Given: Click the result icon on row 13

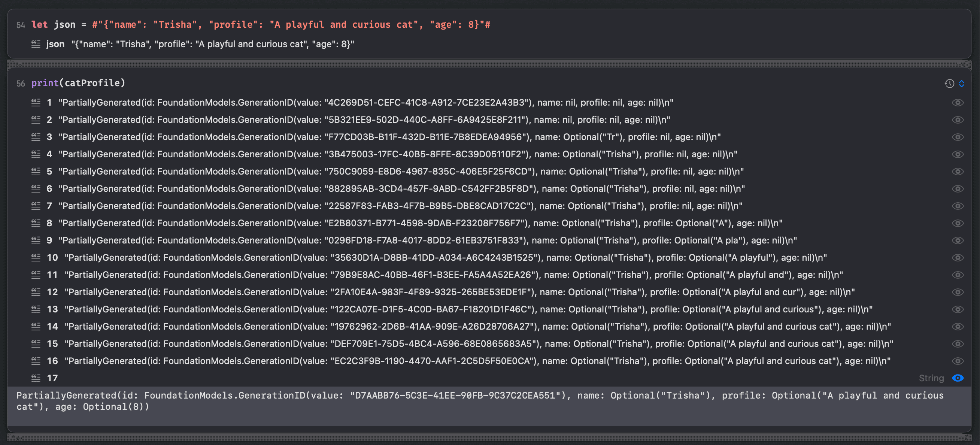Looking at the screenshot, I should pyautogui.click(x=36, y=309).
